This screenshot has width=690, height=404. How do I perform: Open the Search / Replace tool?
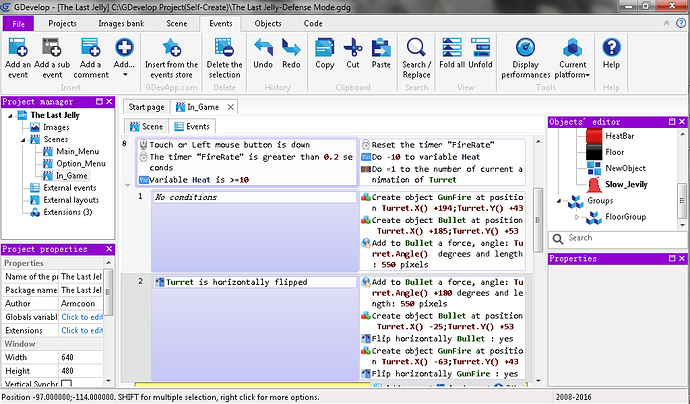[417, 47]
